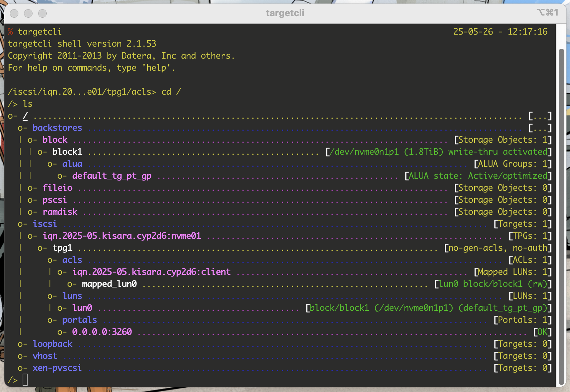Click the block1 storage object entry
This screenshot has width=570, height=392.
(x=67, y=152)
